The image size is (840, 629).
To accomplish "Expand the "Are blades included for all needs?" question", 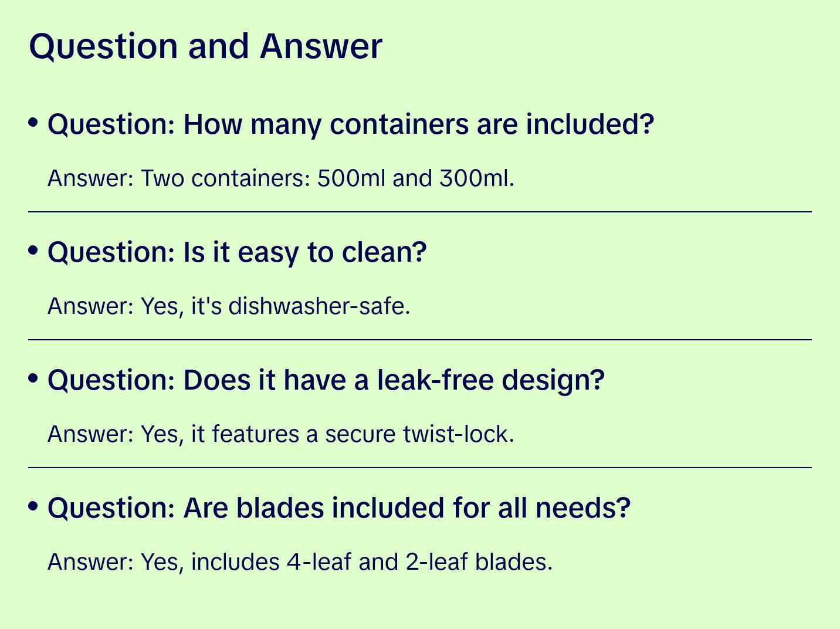I will click(x=338, y=508).
